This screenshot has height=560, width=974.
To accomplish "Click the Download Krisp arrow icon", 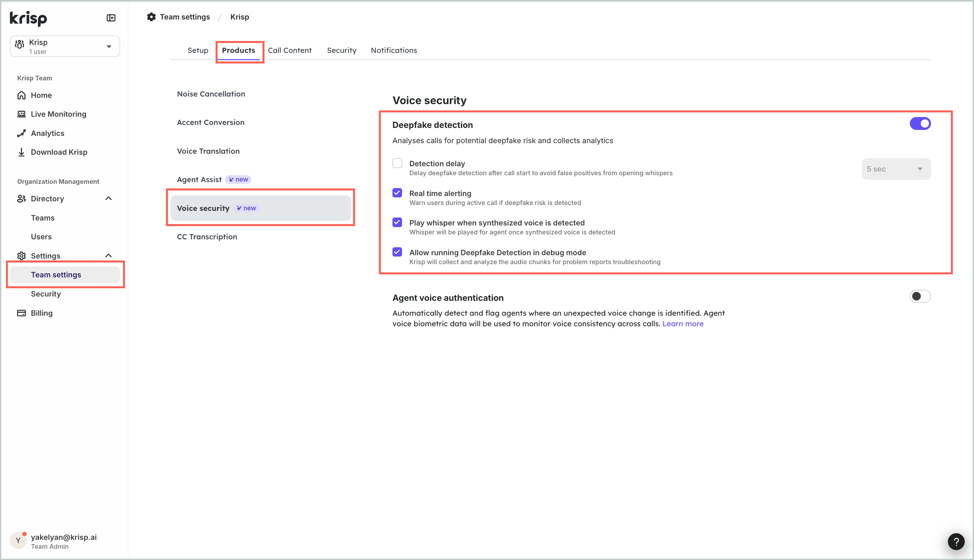I will 21,152.
